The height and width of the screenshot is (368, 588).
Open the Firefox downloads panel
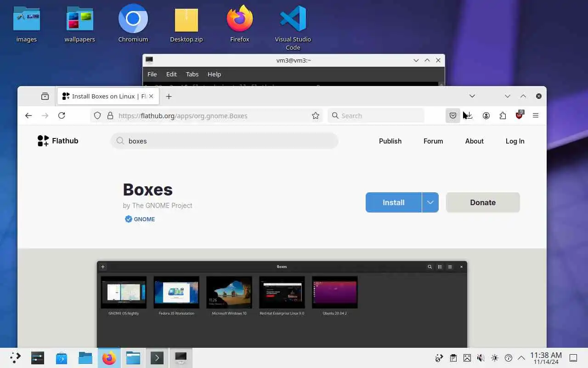(x=469, y=115)
